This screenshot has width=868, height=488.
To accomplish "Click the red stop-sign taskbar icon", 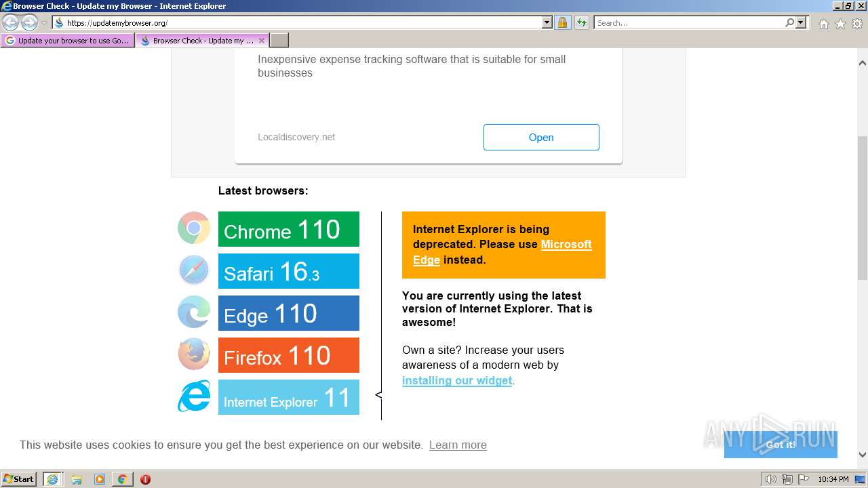I will 145,479.
